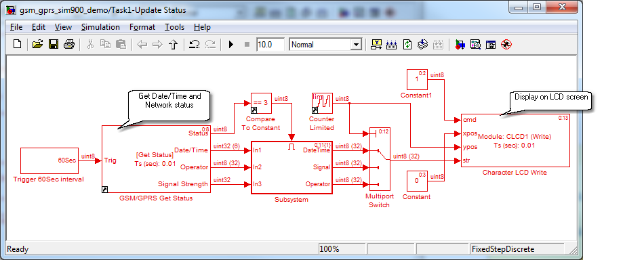Viewport: 644px width, 260px height.
Task: Go up to the parent system with the up arrow
Action: pos(174,44)
